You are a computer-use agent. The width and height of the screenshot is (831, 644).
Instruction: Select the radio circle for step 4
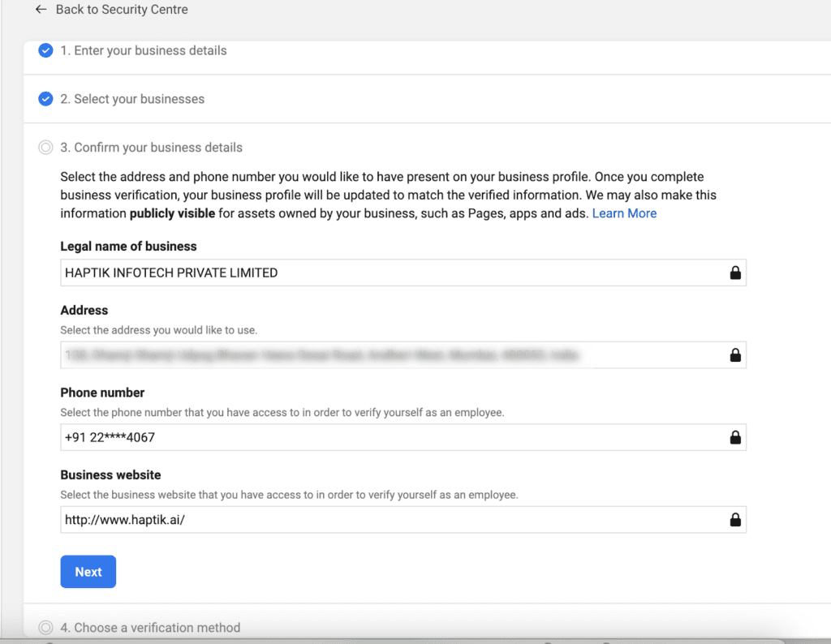[x=45, y=627]
